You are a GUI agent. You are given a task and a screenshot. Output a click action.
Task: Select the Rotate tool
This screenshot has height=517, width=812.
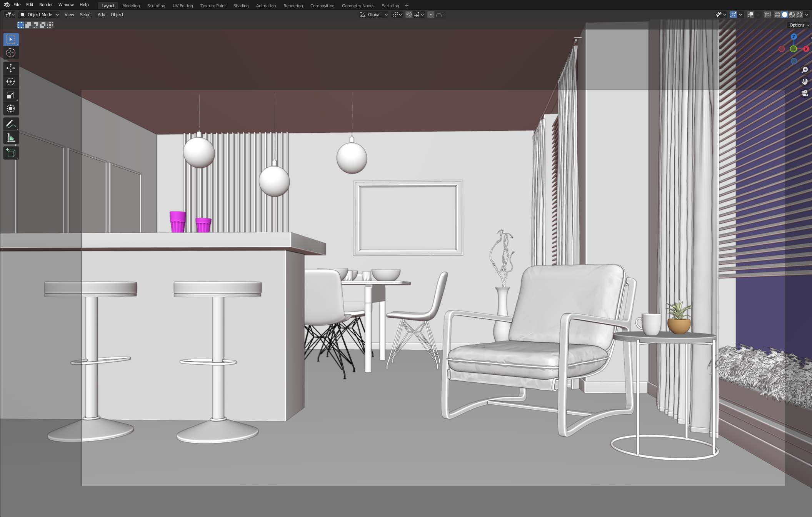pyautogui.click(x=11, y=82)
